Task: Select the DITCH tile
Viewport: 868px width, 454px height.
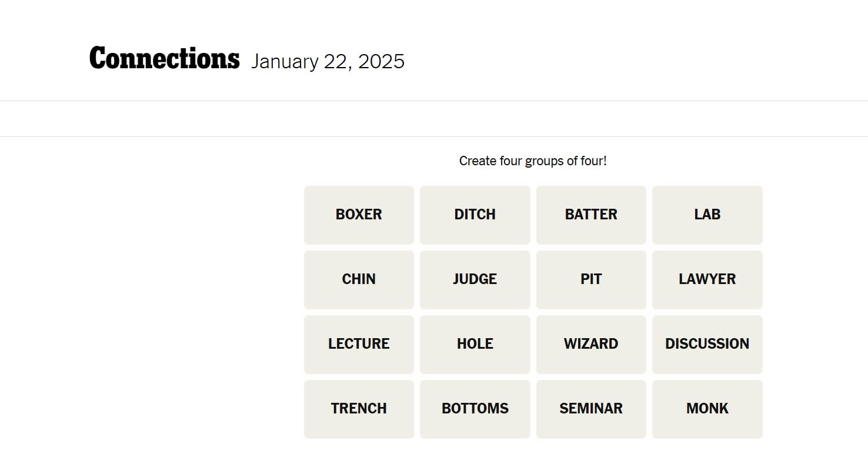Action: 475,215
